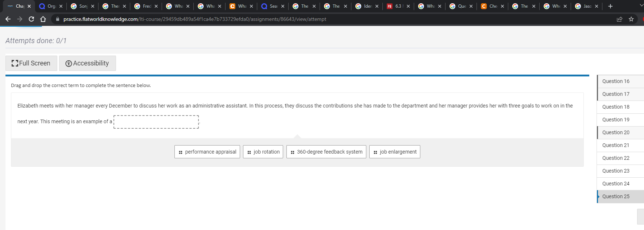Screen dimensions: 644x230
Task: Go to Question 24
Action: (x=620, y=184)
